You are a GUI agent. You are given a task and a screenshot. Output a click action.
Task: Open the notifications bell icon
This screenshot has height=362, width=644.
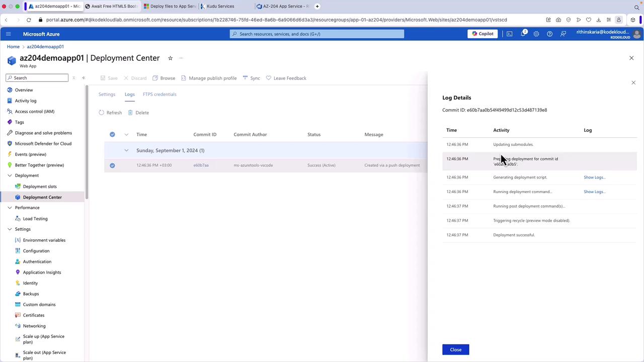point(523,34)
